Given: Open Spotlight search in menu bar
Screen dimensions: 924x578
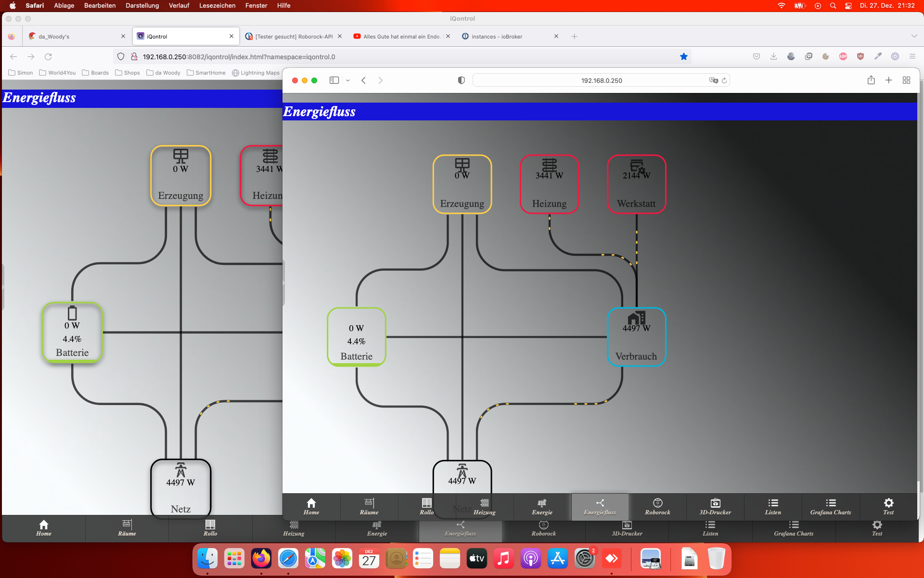Looking at the screenshot, I should click(833, 6).
